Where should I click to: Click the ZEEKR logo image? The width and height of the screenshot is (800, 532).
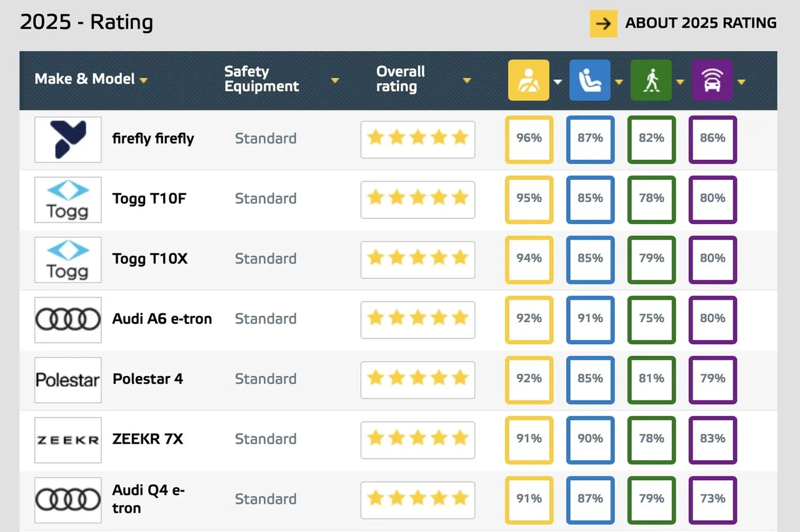[67, 440]
